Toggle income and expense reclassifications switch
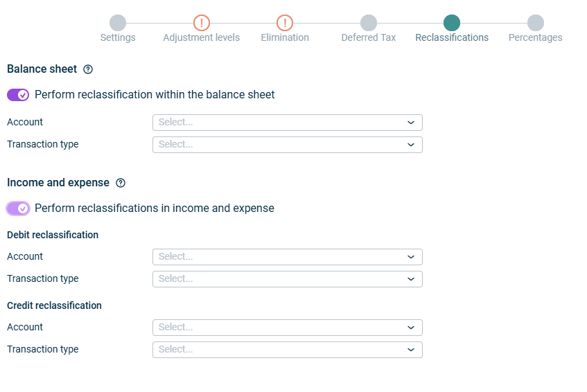Screen dimensions: 587x392 click(x=18, y=208)
